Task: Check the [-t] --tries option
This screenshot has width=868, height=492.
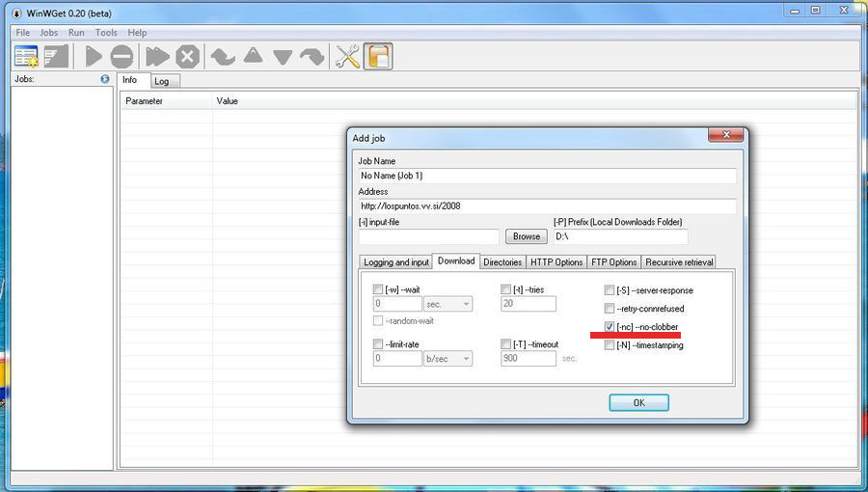Action: (505, 289)
